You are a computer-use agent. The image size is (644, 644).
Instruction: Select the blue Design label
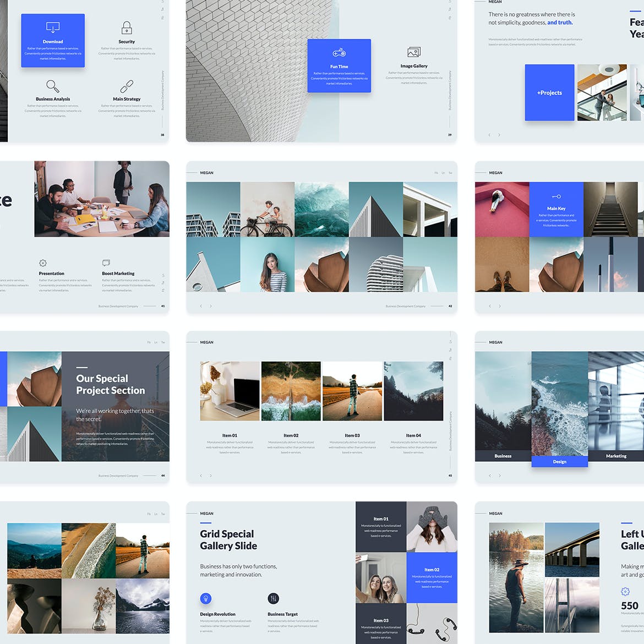click(x=559, y=462)
